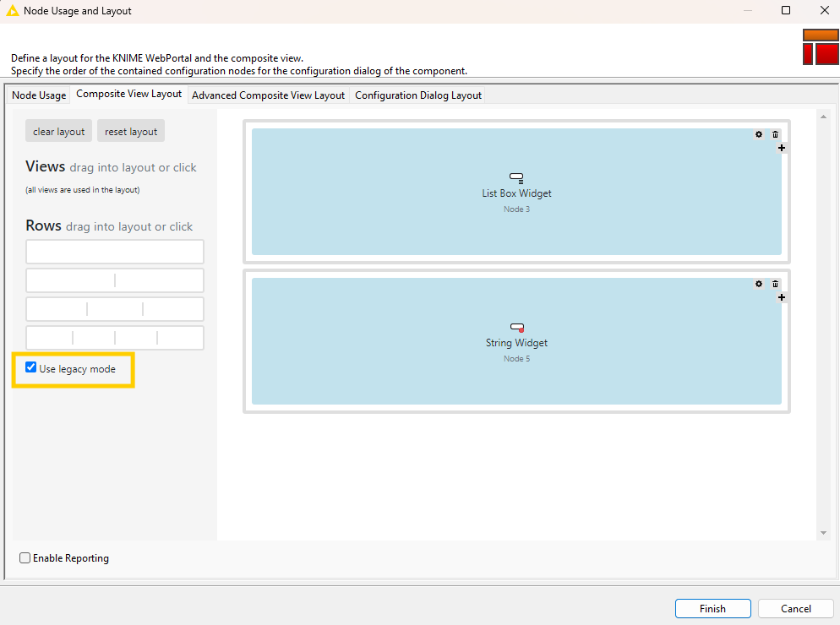
Task: Delete the List Box Widget view
Action: click(775, 134)
